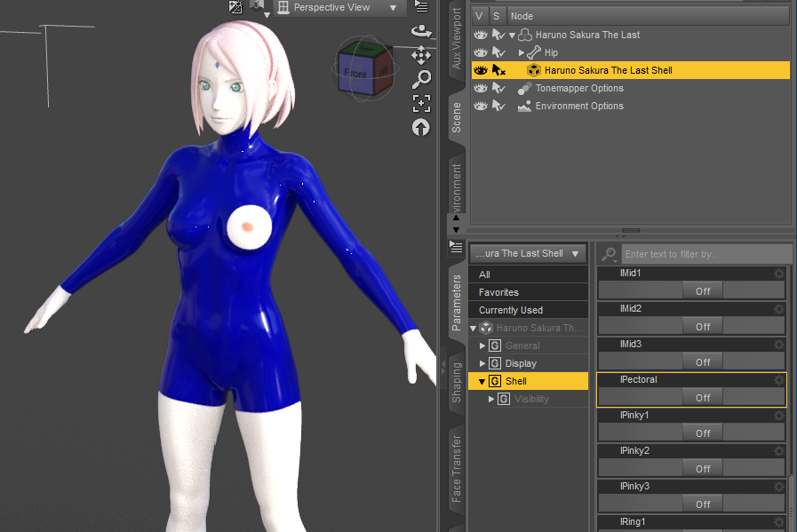Open the Shaping tab
797x532 pixels.
tap(457, 383)
